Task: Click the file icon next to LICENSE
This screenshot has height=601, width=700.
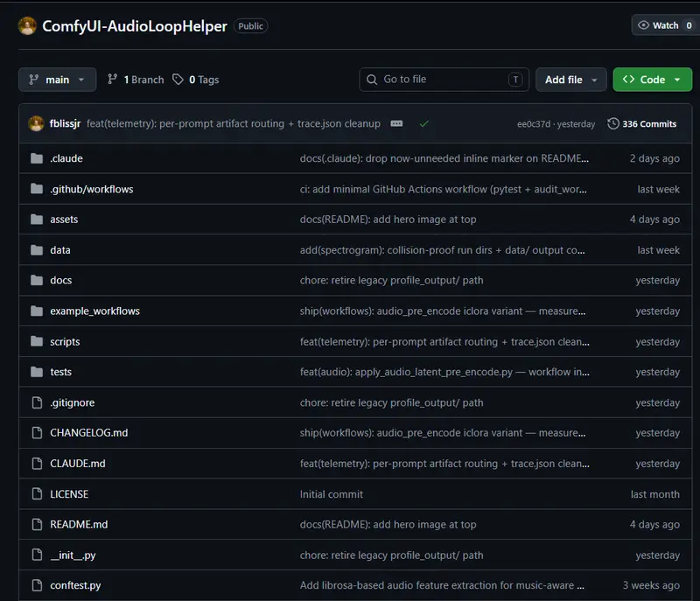Action: coord(37,494)
